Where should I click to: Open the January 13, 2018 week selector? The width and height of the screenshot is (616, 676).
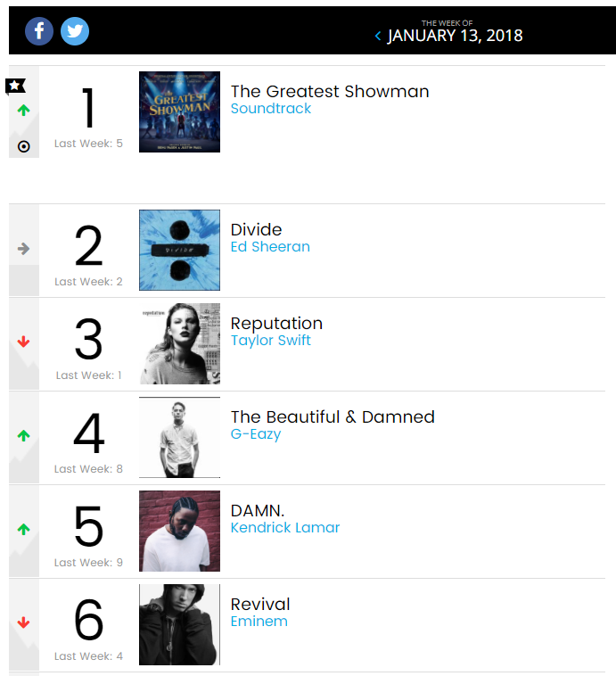(455, 36)
